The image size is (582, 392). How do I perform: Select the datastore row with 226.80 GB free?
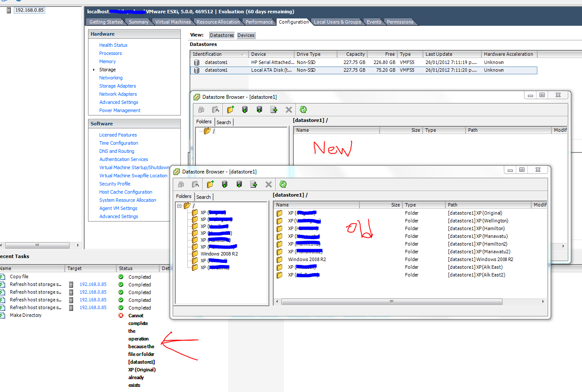pyautogui.click(x=363, y=62)
